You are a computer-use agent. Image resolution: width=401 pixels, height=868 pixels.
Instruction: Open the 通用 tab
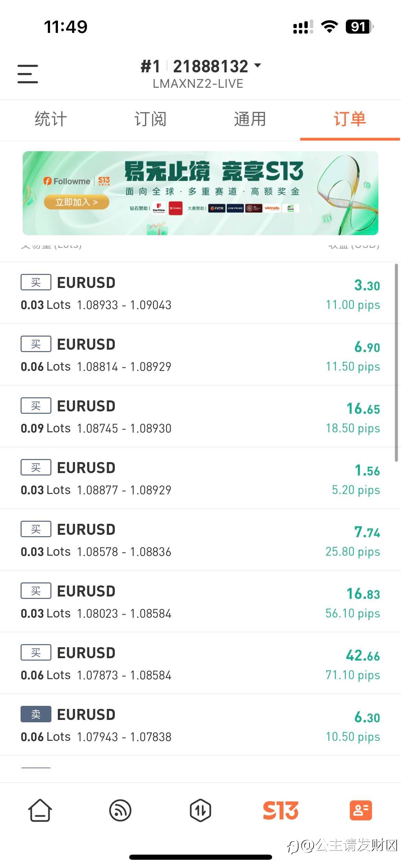coord(250,119)
